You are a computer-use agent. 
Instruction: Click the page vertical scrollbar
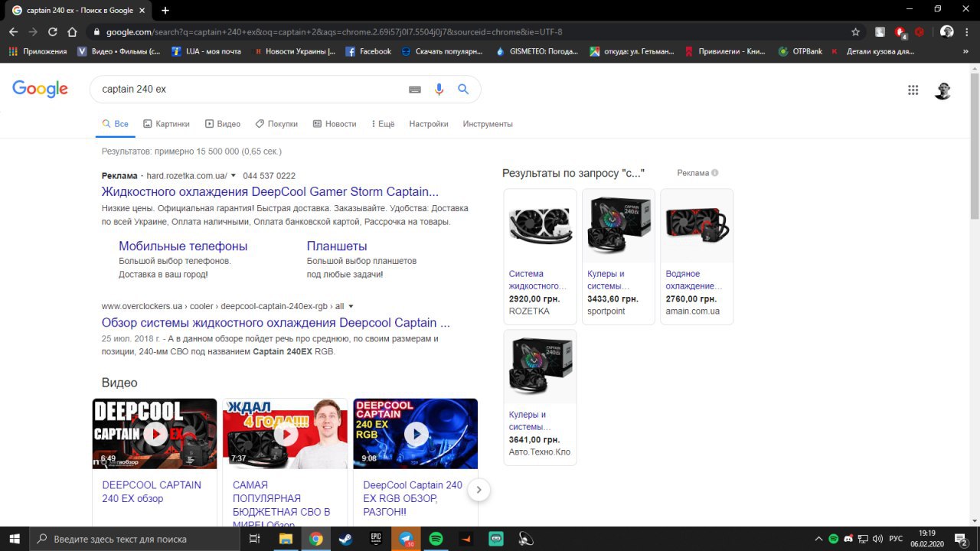click(975, 145)
